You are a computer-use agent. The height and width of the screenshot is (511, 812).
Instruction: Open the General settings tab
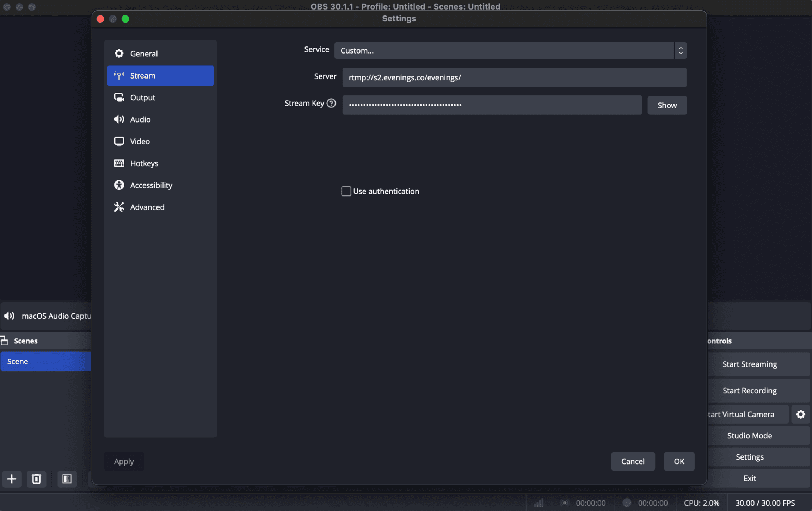(x=160, y=54)
